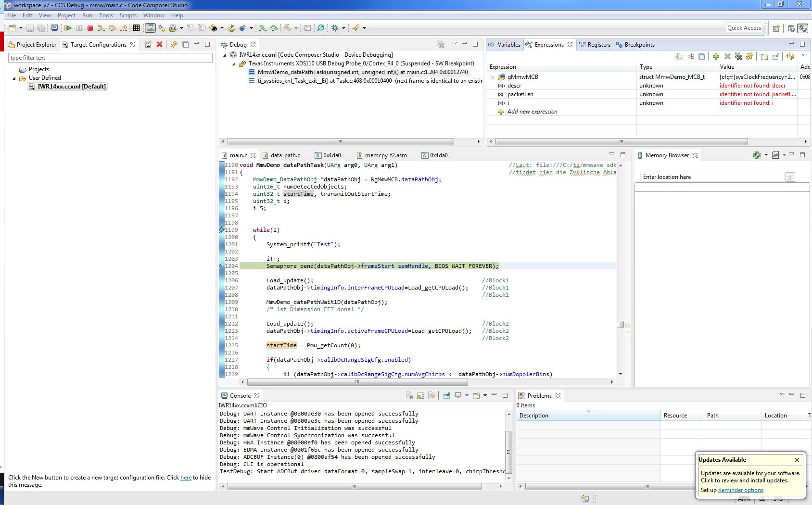Image resolution: width=812 pixels, height=505 pixels.
Task: Toggle Scroll Lock in Console toolbar
Action: click(420, 395)
